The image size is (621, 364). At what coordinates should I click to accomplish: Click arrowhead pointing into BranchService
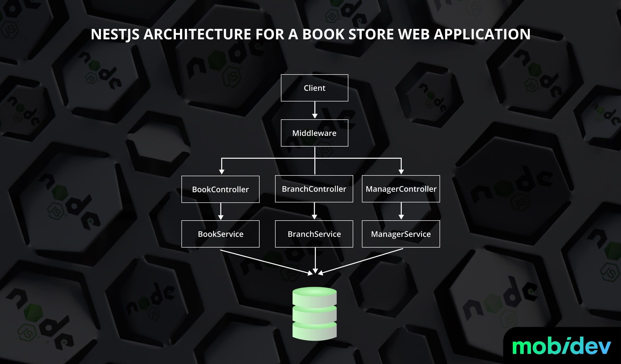[x=314, y=217]
